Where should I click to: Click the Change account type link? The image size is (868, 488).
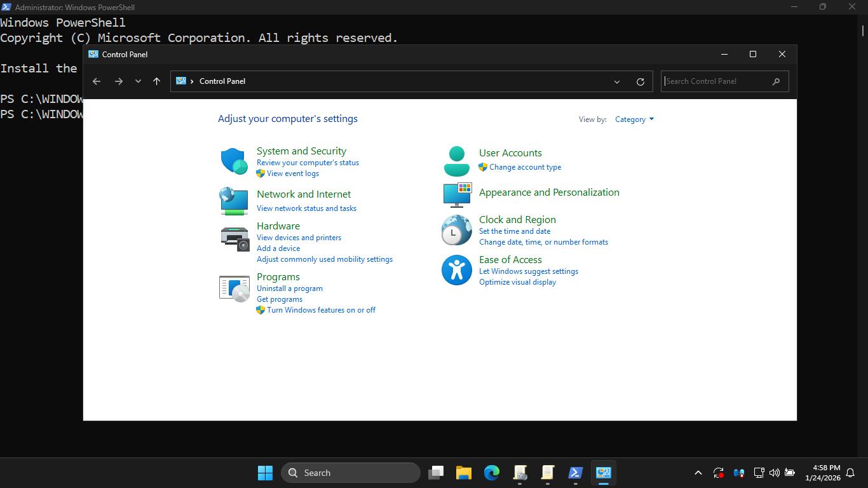(525, 167)
